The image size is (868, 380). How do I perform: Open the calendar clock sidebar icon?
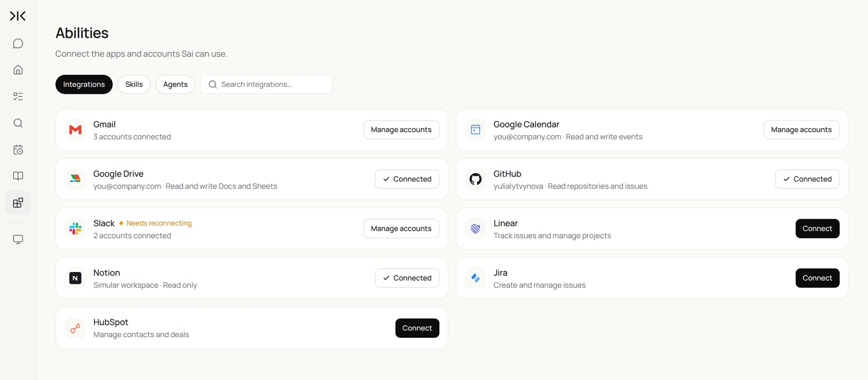[18, 150]
